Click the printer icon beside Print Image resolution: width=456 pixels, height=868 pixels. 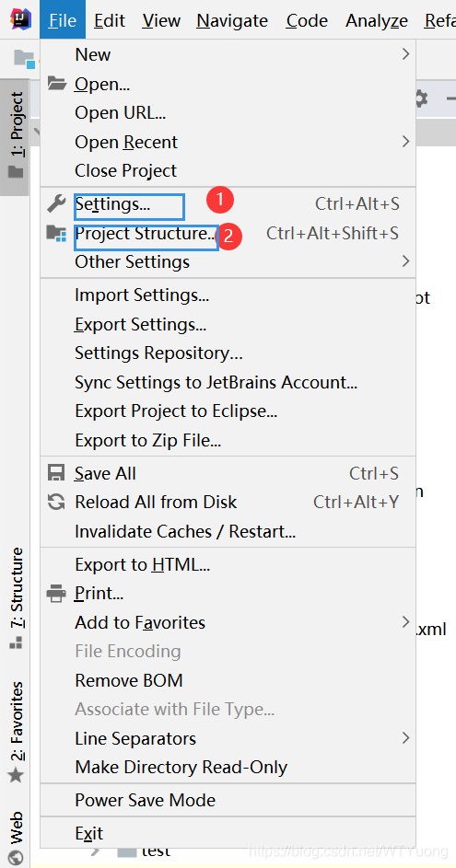coord(56,594)
